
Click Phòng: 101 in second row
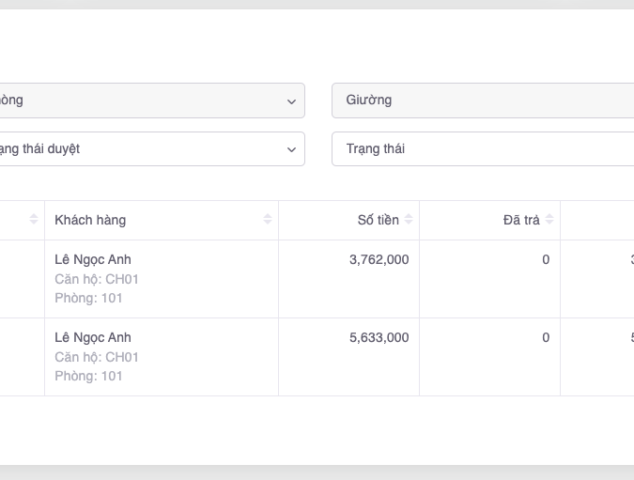click(85, 375)
